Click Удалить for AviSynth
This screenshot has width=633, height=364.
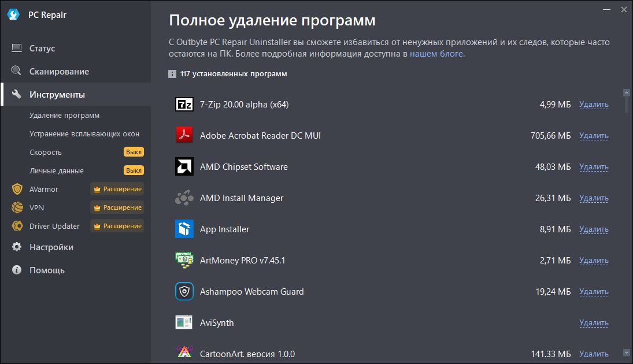coord(594,323)
